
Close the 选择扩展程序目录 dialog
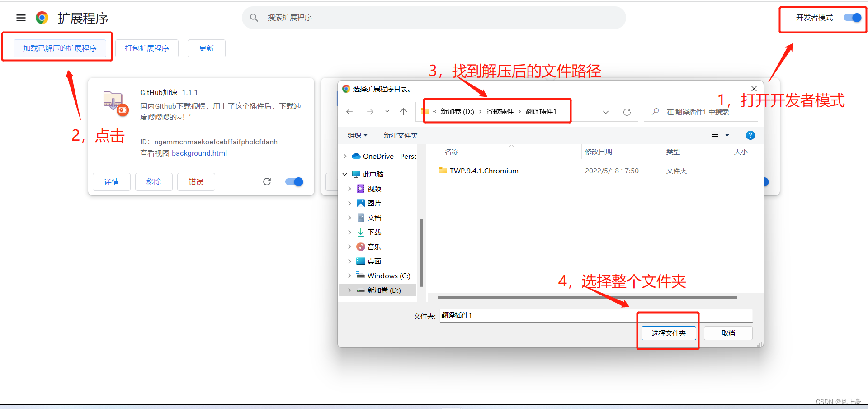pos(754,89)
